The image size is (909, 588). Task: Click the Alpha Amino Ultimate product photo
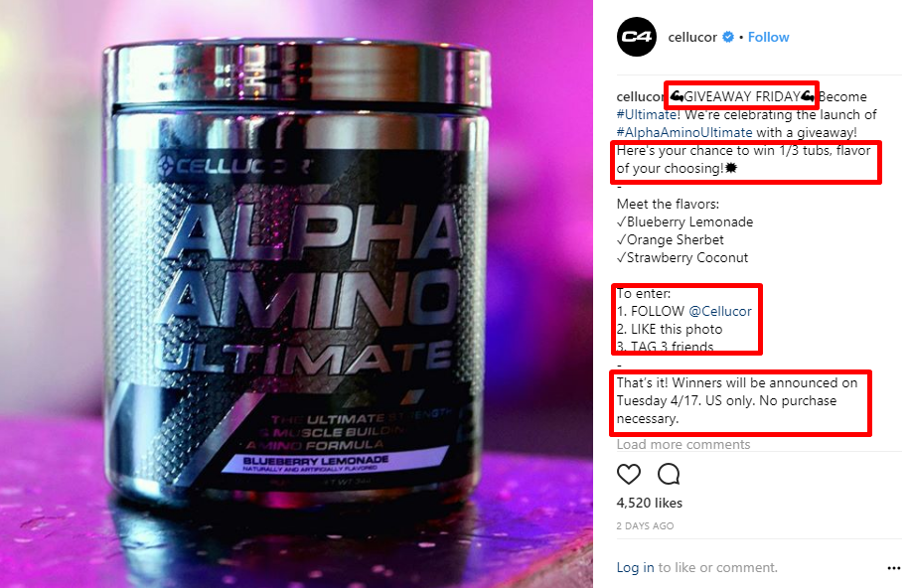coord(296,294)
